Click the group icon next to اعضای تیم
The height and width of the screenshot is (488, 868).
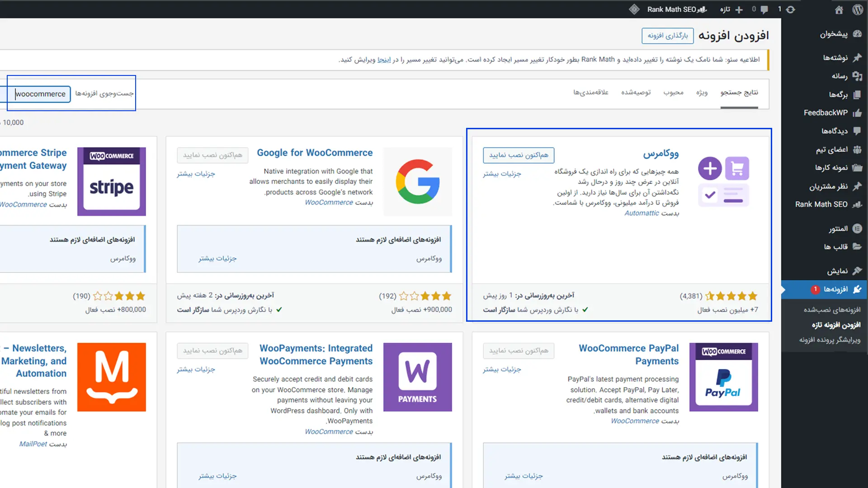tap(857, 150)
